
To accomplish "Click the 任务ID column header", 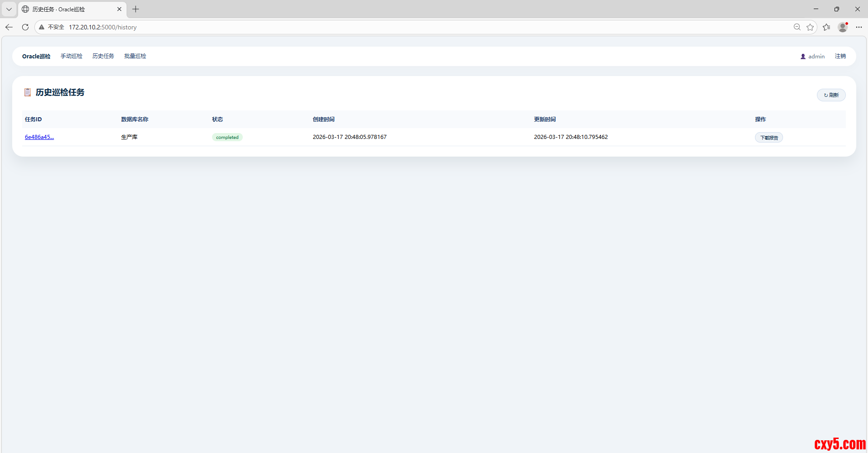I will [33, 119].
